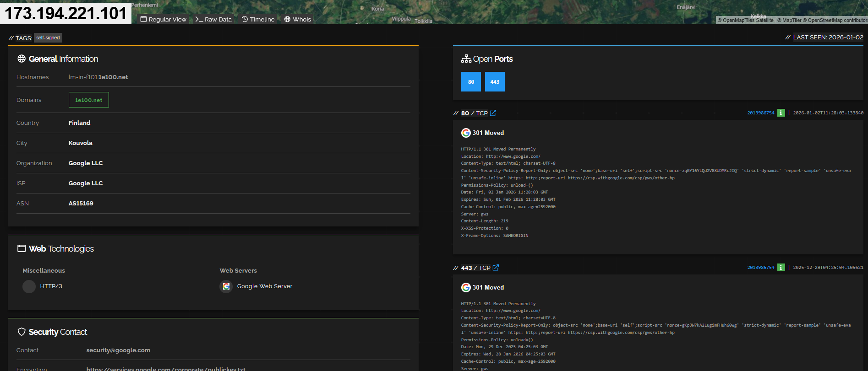Select the self-signed tag

pyautogui.click(x=48, y=38)
